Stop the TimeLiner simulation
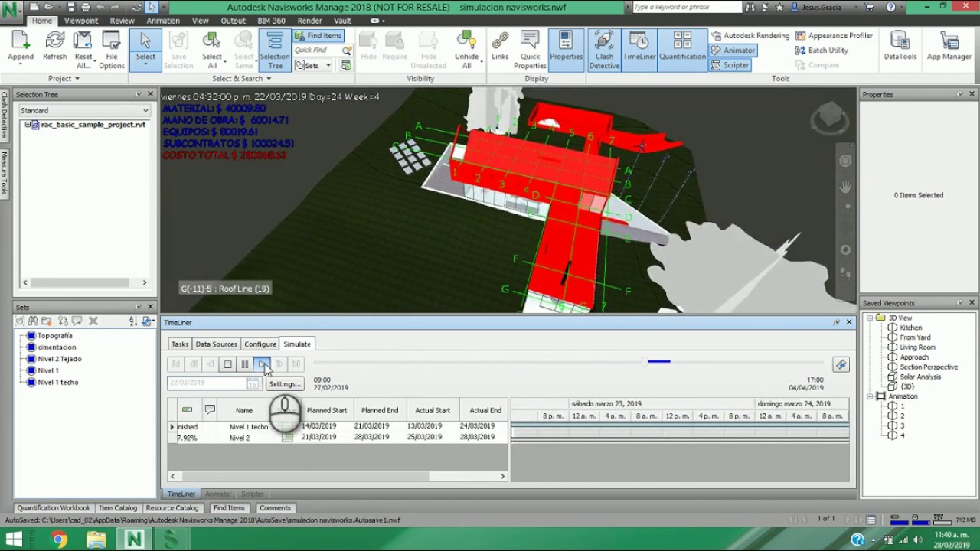Image resolution: width=980 pixels, height=551 pixels. point(227,364)
